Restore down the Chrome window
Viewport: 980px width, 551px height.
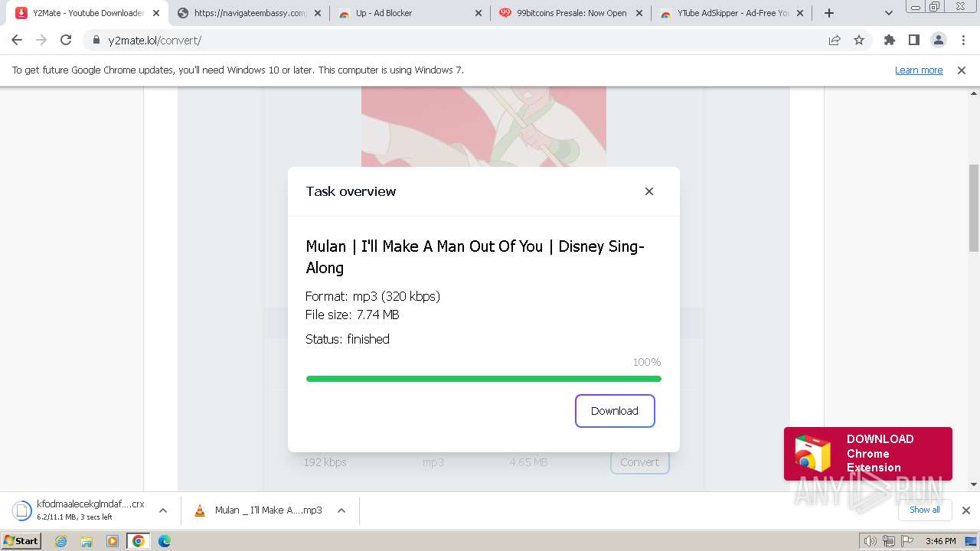935,6
